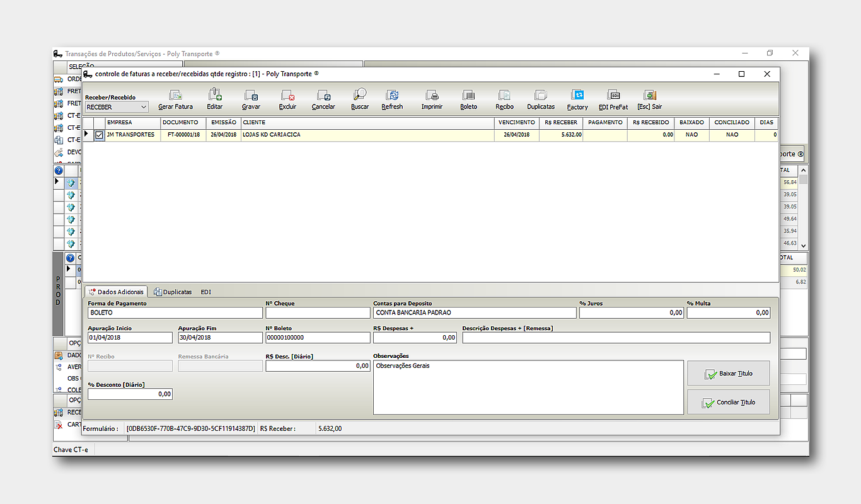Switch to the Duplicatas tab
The width and height of the screenshot is (861, 504).
point(173,292)
